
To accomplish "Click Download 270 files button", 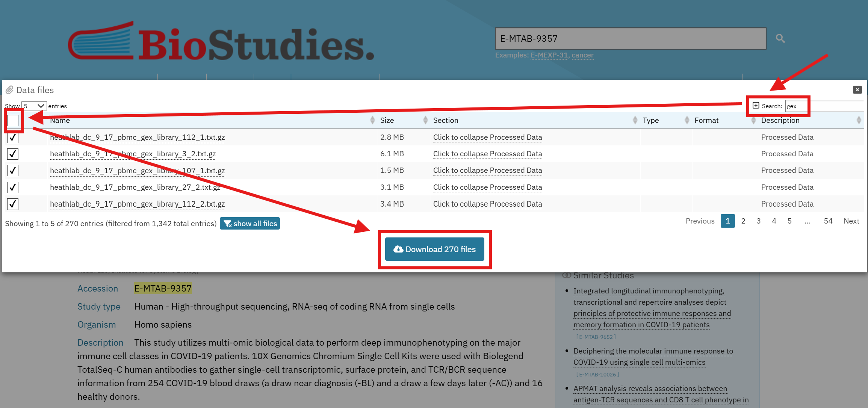I will click(434, 249).
